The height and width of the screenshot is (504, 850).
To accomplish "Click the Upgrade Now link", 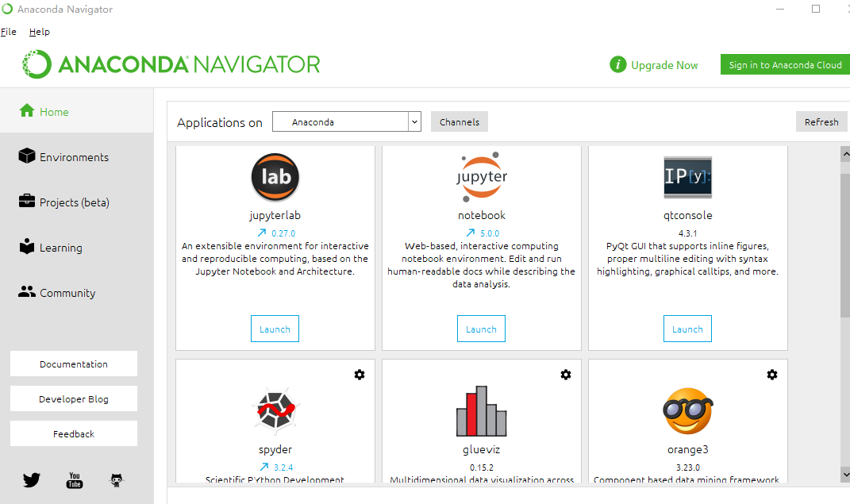I will pos(664,65).
